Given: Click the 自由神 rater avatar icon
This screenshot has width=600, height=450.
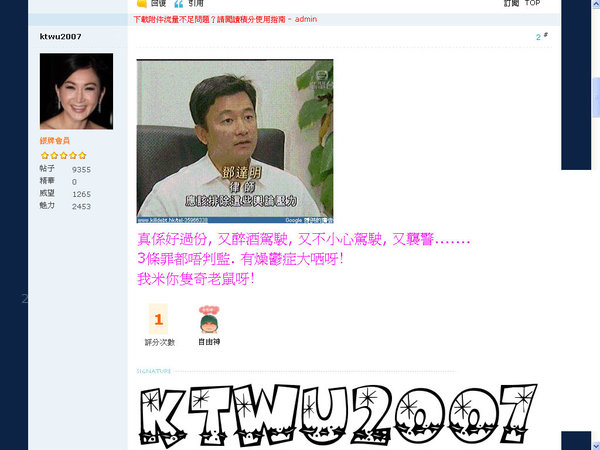Looking at the screenshot, I should (209, 319).
